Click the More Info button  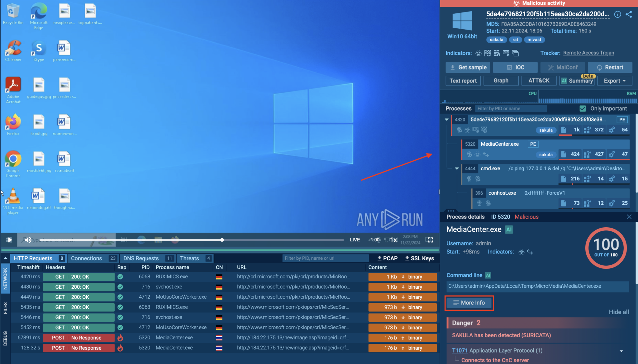click(469, 303)
